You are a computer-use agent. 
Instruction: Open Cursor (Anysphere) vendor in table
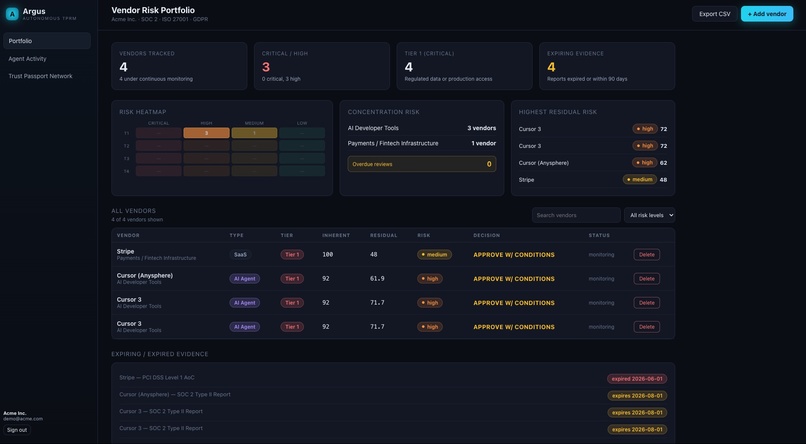144,275
